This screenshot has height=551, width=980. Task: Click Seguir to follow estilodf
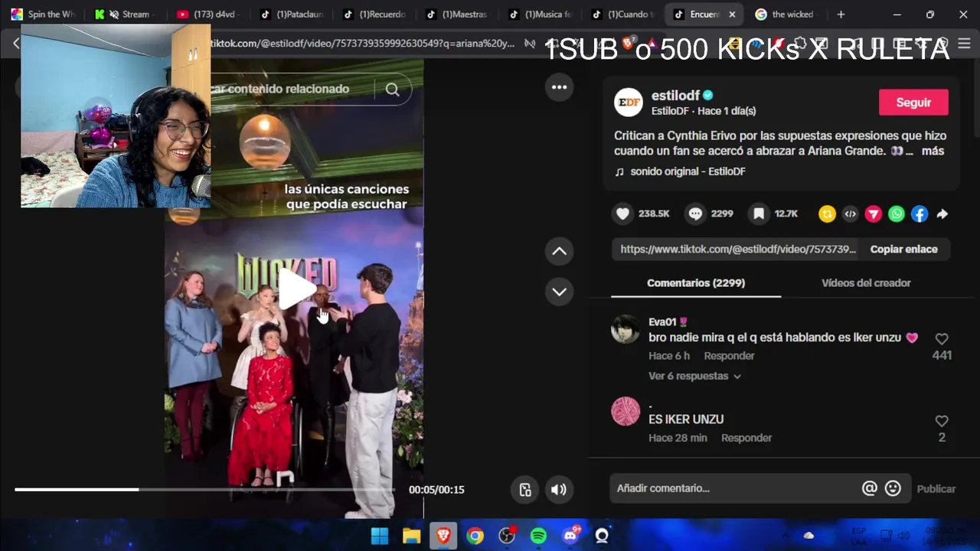pos(913,103)
